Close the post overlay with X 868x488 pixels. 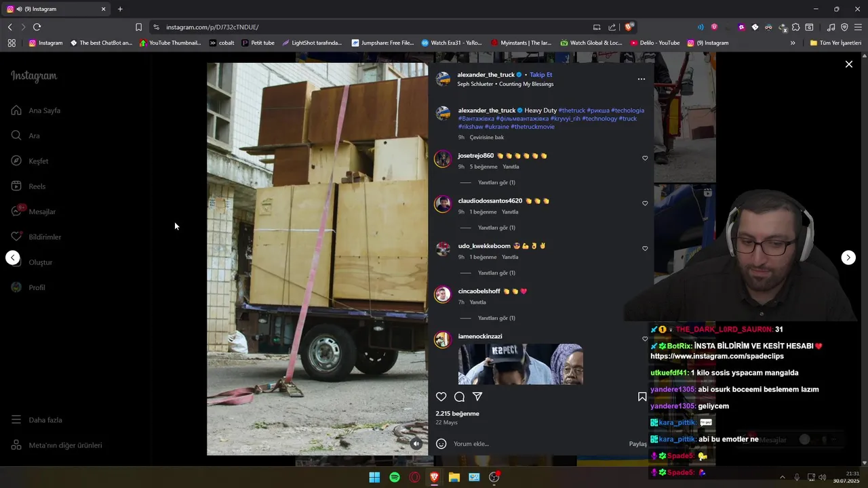click(849, 64)
